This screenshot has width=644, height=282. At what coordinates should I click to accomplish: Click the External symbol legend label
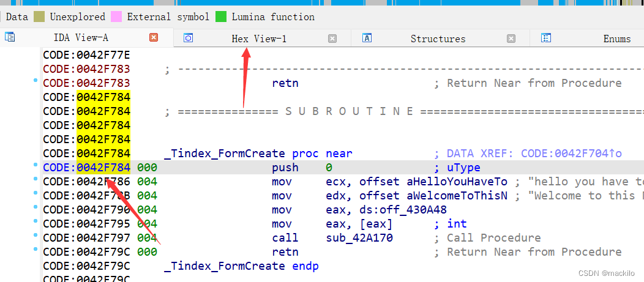tap(168, 17)
